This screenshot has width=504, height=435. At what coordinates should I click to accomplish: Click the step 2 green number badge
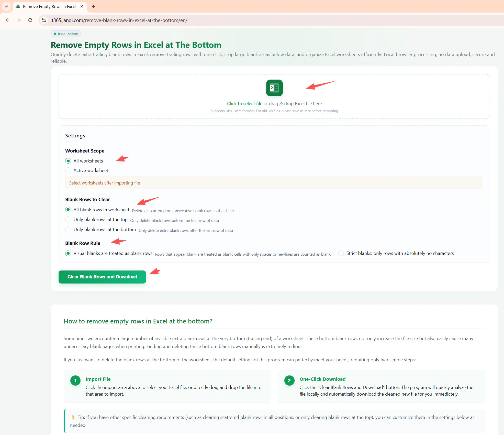coord(289,381)
